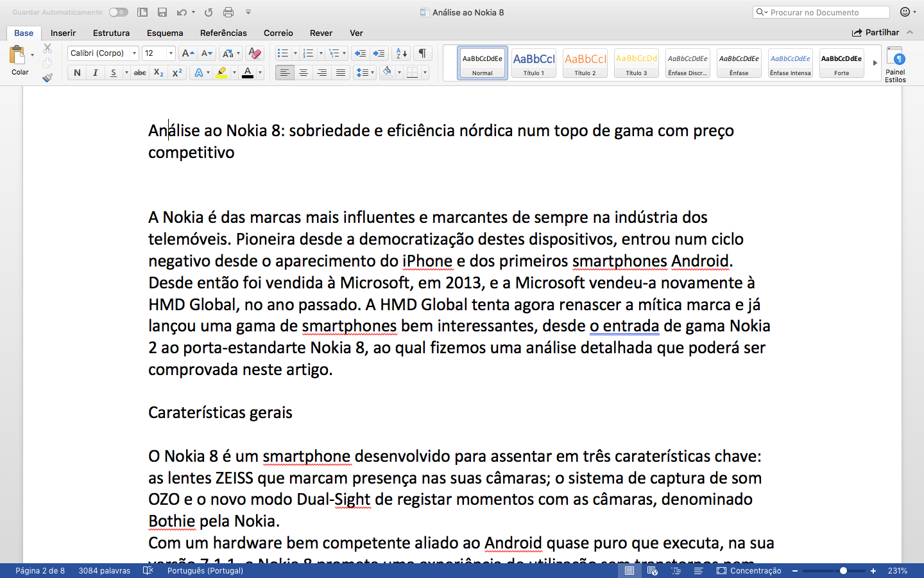Align text to the right
The height and width of the screenshot is (578, 924).
321,73
